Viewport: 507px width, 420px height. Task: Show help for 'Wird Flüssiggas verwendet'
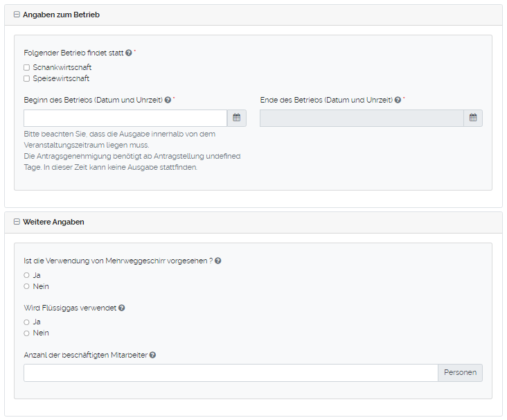pyautogui.click(x=122, y=308)
